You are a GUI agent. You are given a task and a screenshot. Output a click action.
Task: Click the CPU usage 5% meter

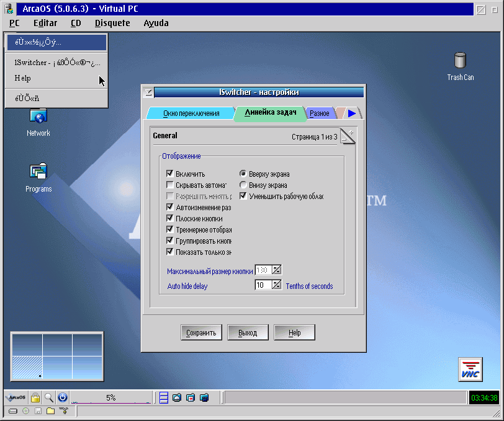coord(111,397)
